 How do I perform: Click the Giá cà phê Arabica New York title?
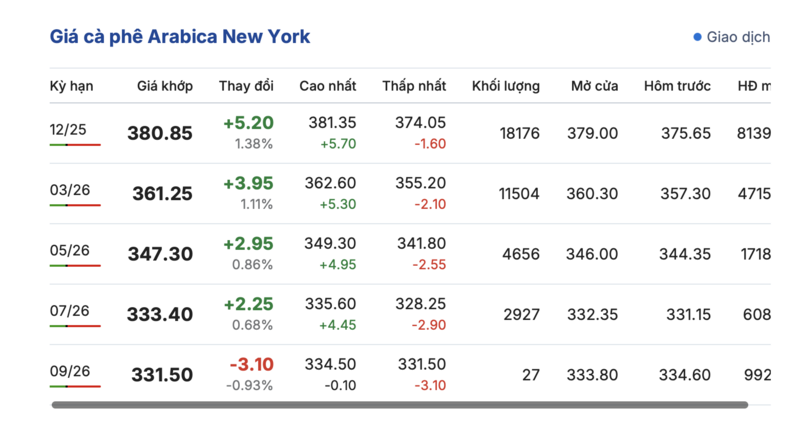click(x=180, y=37)
